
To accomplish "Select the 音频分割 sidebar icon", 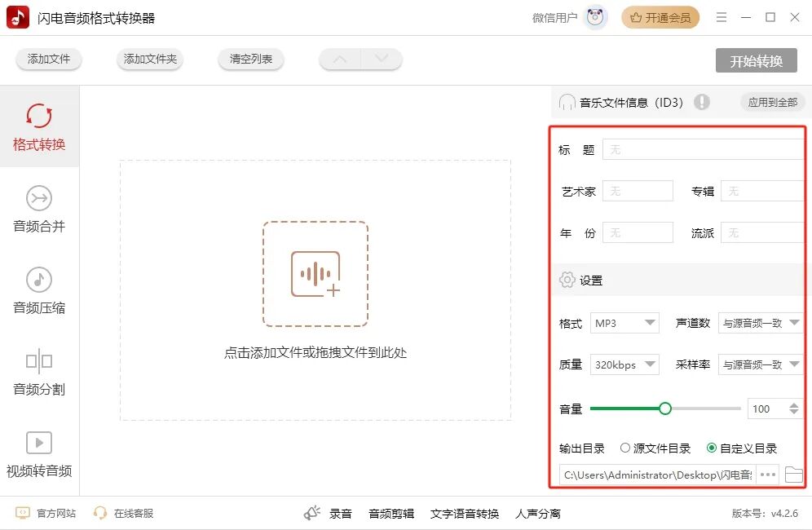I will (x=39, y=361).
